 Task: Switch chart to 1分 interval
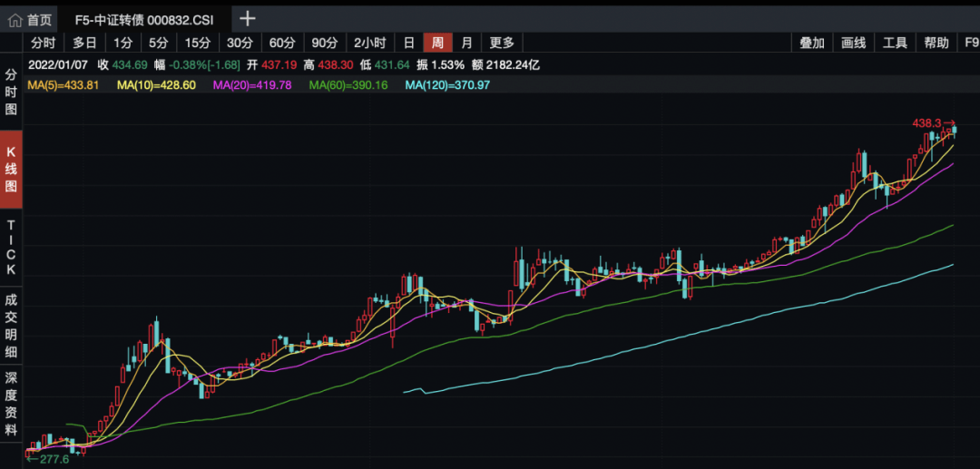point(123,44)
